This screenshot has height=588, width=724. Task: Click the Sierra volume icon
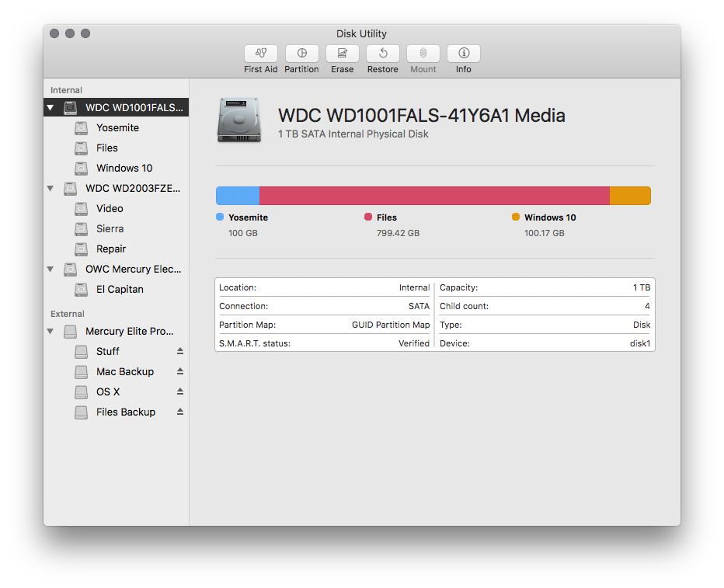coord(82,229)
